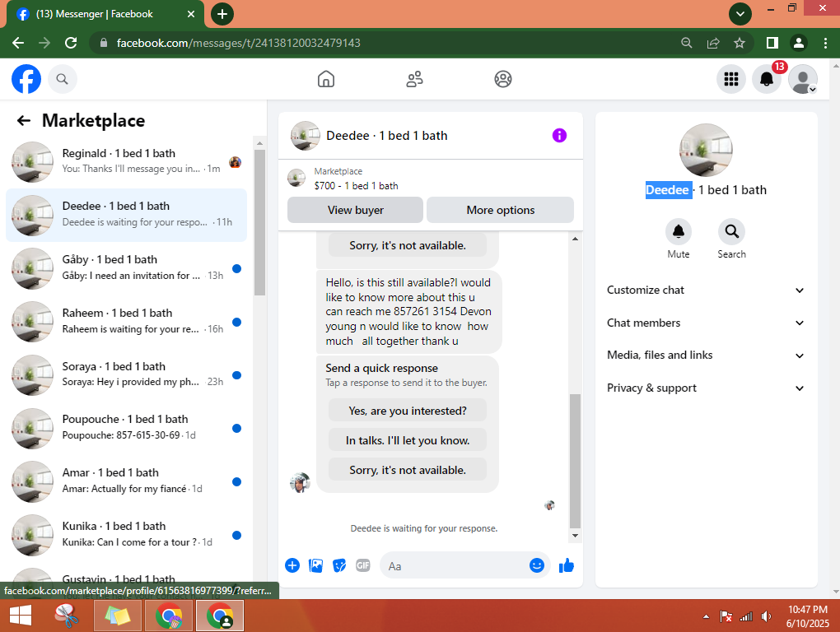Open Amar · 1 bed 1 bath conversation
The height and width of the screenshot is (632, 840).
[x=127, y=481]
